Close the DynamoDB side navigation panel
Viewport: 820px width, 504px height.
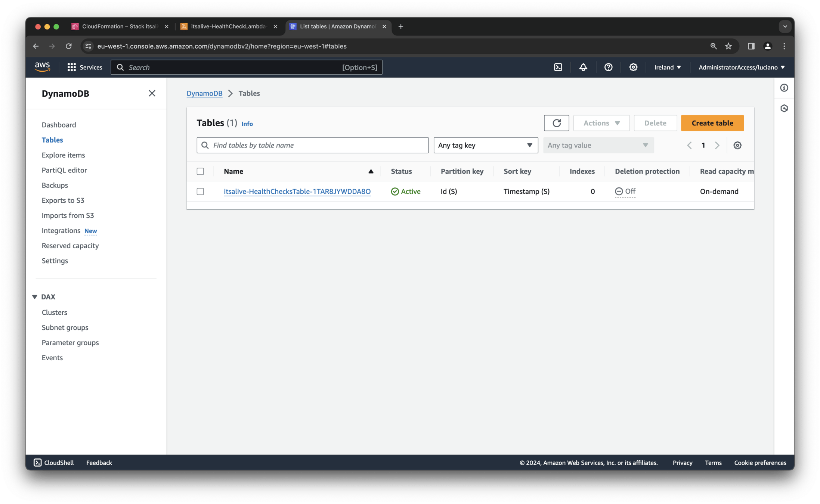[x=152, y=93]
